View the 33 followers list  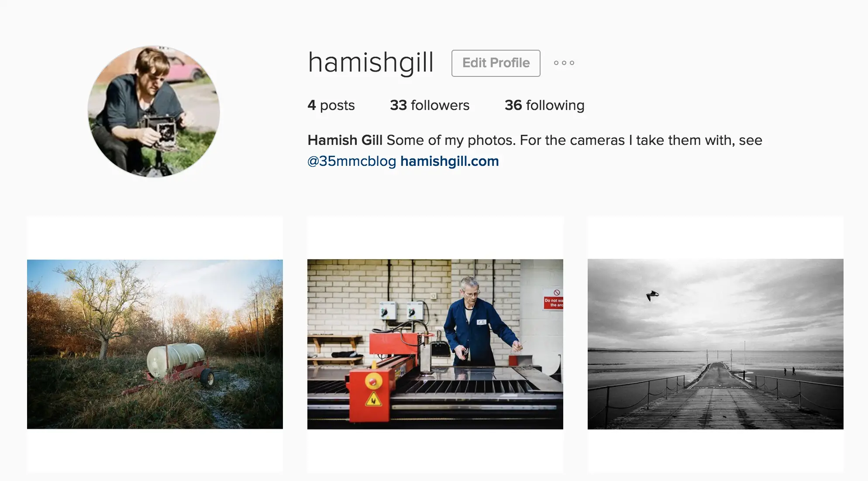(x=430, y=105)
